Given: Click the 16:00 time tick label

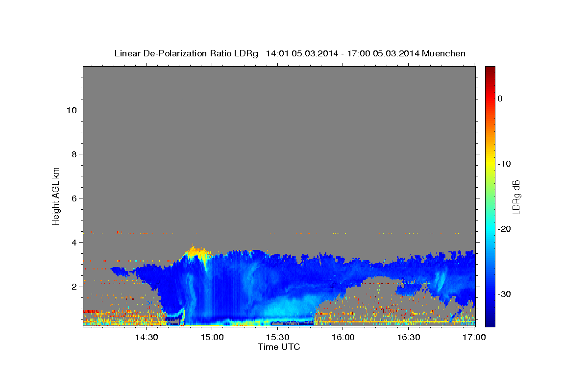Looking at the screenshot, I should [x=343, y=337].
